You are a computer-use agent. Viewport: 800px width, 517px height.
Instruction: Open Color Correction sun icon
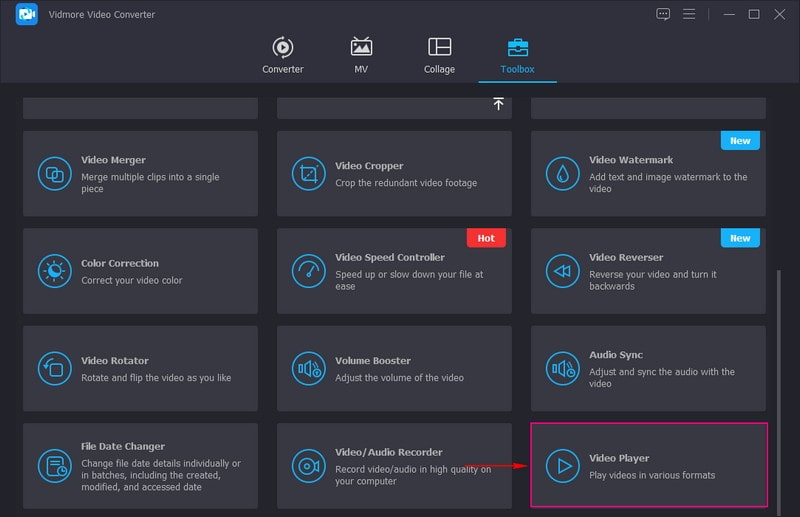pos(54,271)
